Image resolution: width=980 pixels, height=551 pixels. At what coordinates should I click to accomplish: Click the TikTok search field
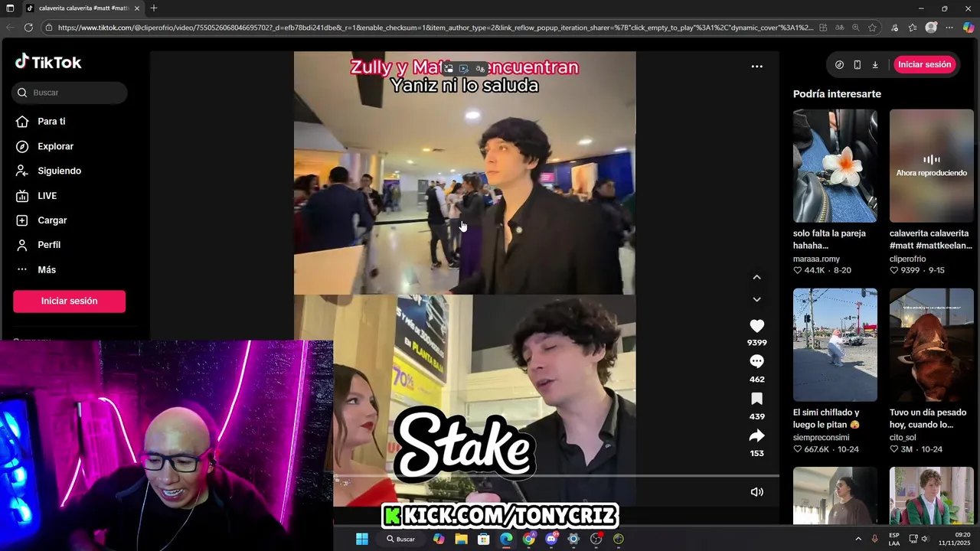click(70, 93)
